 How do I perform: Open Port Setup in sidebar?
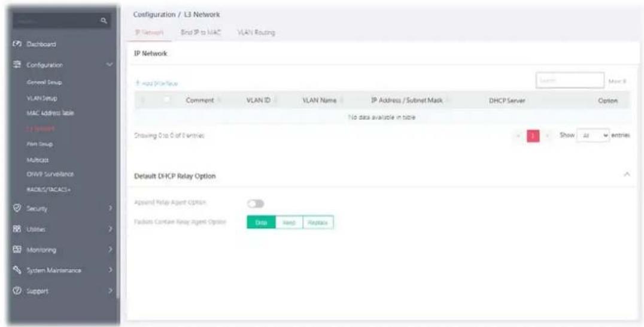(40, 144)
